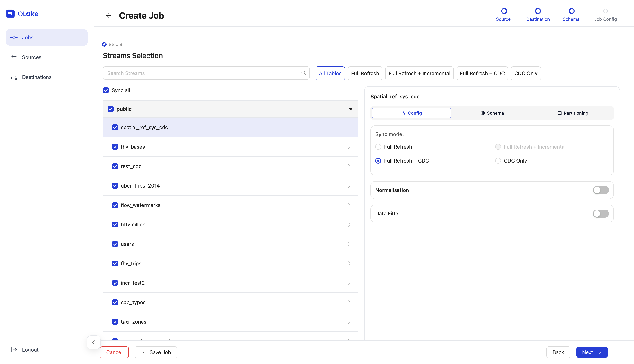Uncheck spatial_ref_sys_cdc stream checkbox
Image resolution: width=634 pixels, height=364 pixels.
click(115, 127)
